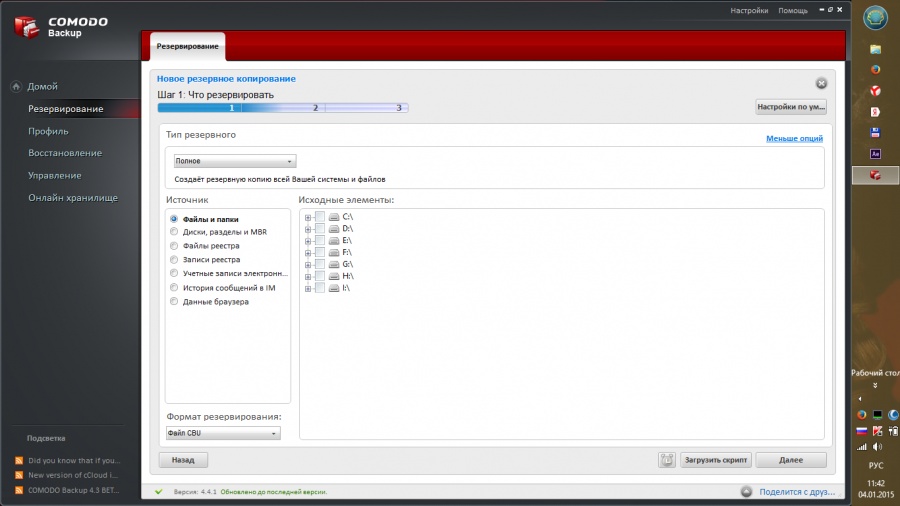900x506 pixels.
Task: Open Онлайн хранилище in the sidebar
Action: pyautogui.click(x=73, y=198)
